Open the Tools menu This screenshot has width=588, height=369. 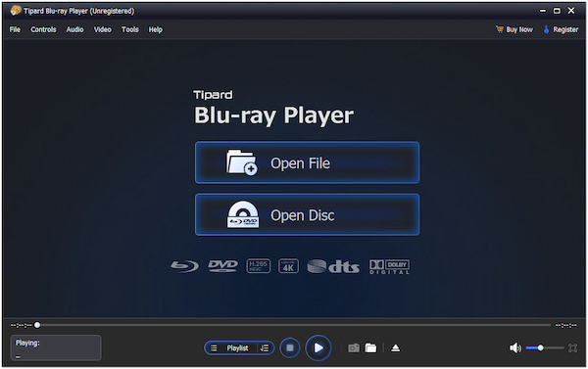click(130, 29)
